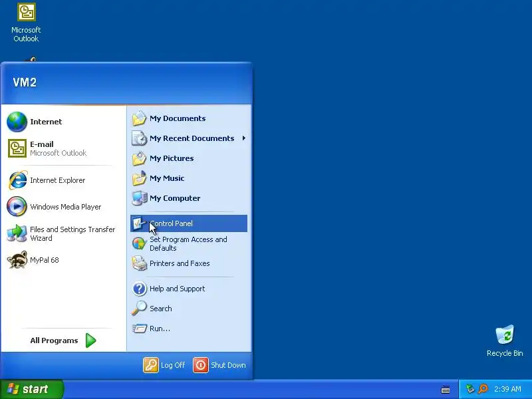Click the My Documents folder icon
This screenshot has width=532, height=399.
(x=139, y=118)
